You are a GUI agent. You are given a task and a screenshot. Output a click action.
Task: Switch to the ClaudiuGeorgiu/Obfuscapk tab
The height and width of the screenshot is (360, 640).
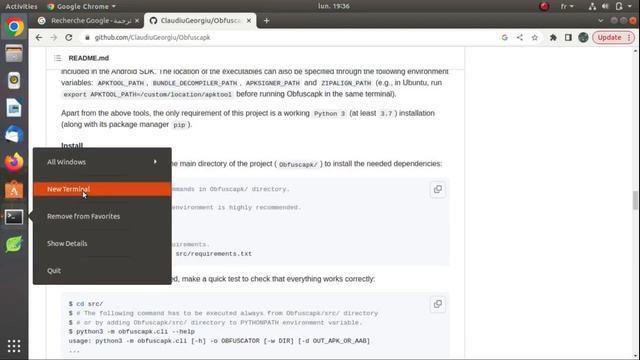(200, 21)
